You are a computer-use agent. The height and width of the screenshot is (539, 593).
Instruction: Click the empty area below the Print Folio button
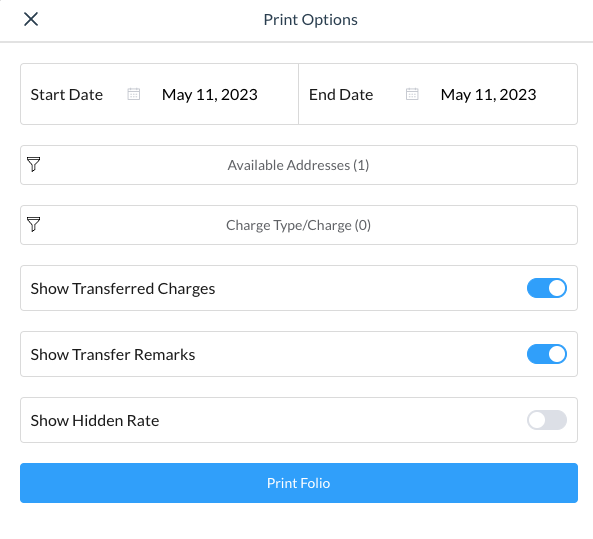tap(299, 522)
